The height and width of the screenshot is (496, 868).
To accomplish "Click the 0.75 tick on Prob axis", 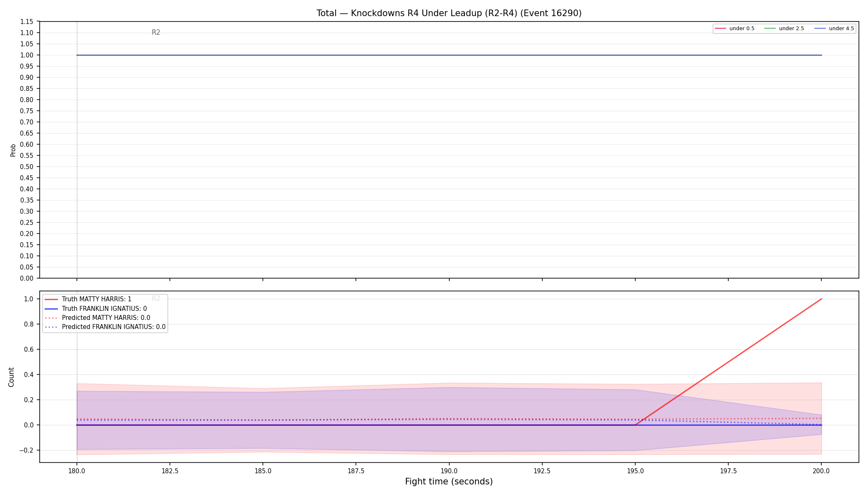I will tap(27, 111).
